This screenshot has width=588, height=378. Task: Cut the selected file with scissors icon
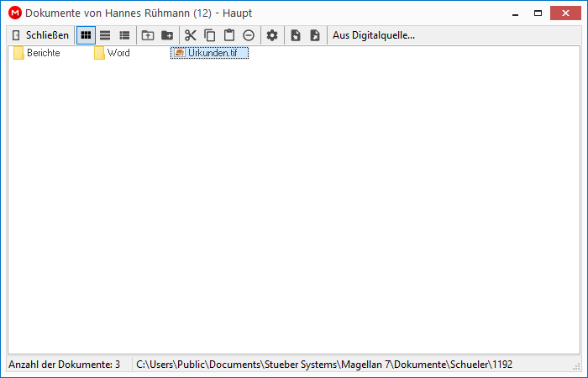coord(191,35)
